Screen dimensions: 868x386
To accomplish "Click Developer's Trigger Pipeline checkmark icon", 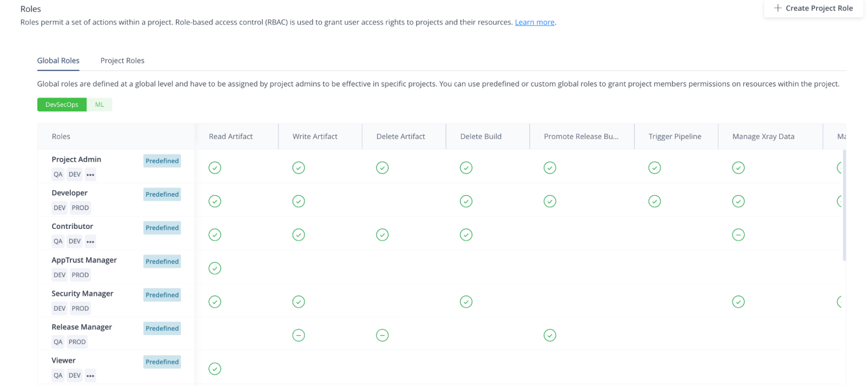I will (655, 201).
